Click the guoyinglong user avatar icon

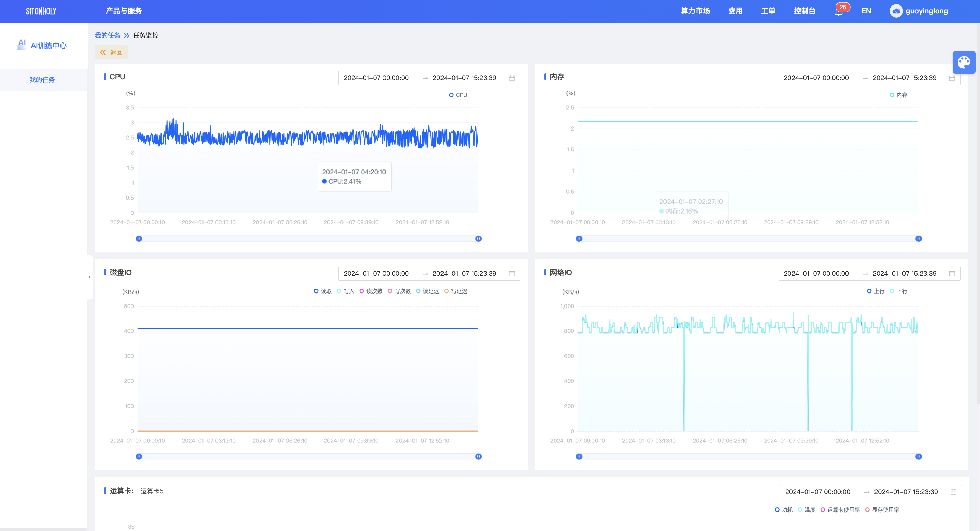pyautogui.click(x=896, y=11)
